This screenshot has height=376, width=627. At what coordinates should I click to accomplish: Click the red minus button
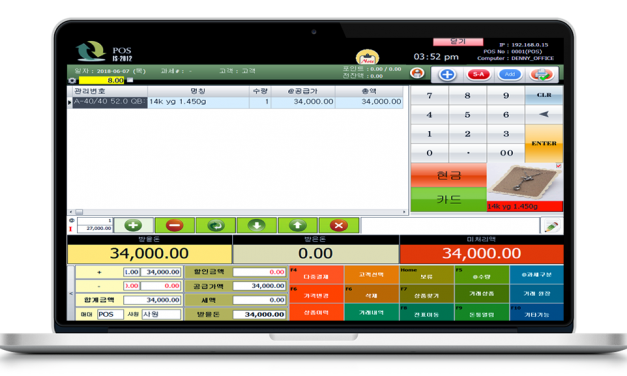click(175, 225)
